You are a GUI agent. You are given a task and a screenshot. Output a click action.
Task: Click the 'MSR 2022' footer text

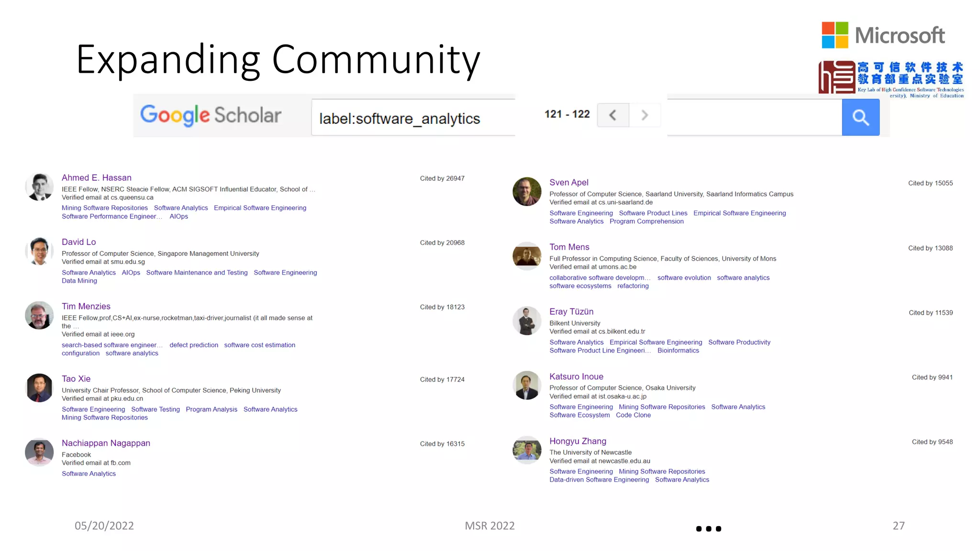tap(490, 526)
